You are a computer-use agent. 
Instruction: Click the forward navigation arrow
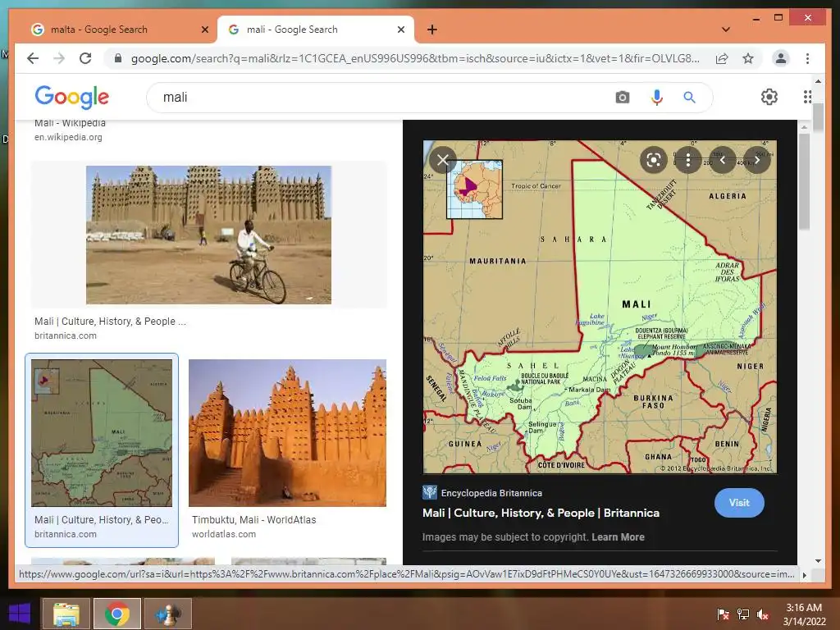(59, 58)
